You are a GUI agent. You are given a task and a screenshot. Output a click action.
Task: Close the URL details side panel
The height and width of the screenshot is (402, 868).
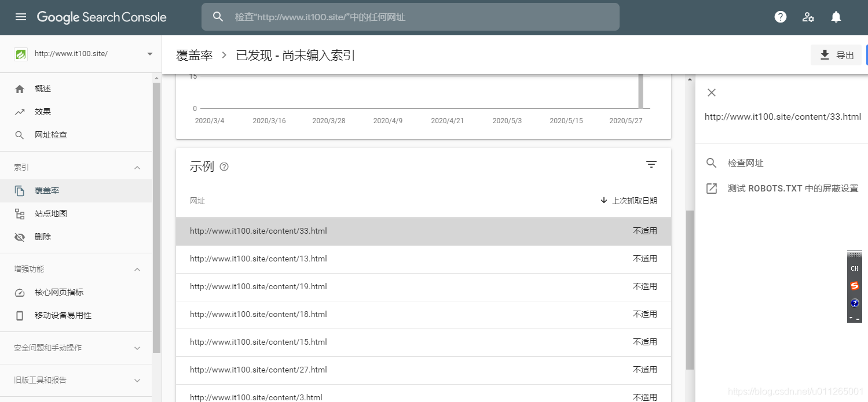[712, 93]
